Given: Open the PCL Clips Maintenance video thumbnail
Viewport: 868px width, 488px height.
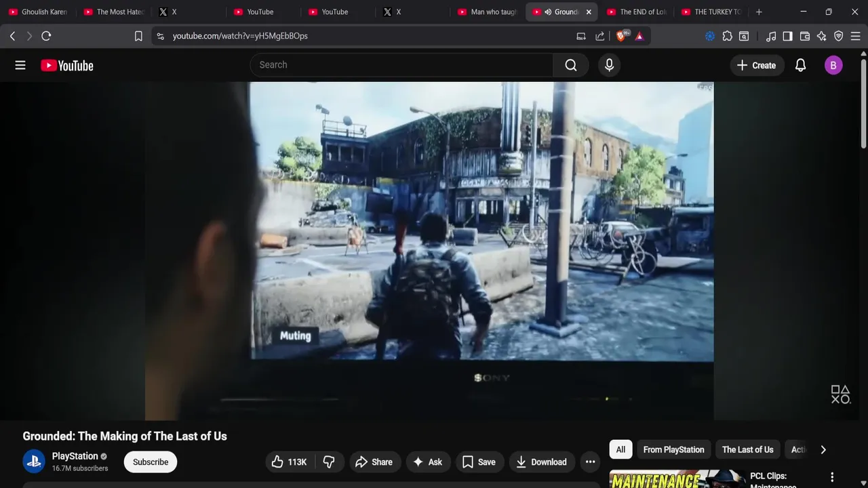Looking at the screenshot, I should [x=678, y=479].
